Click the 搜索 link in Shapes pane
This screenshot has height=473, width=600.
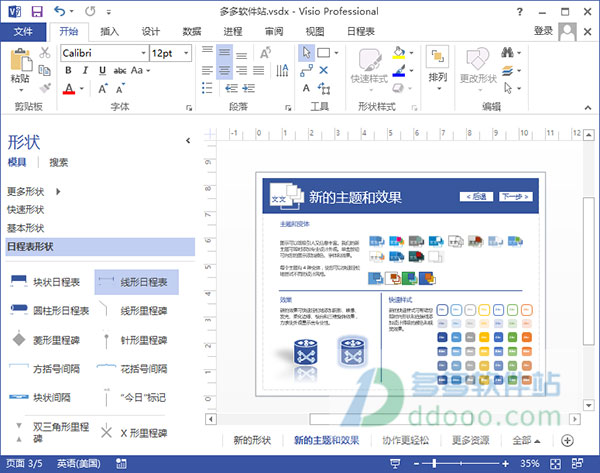59,163
